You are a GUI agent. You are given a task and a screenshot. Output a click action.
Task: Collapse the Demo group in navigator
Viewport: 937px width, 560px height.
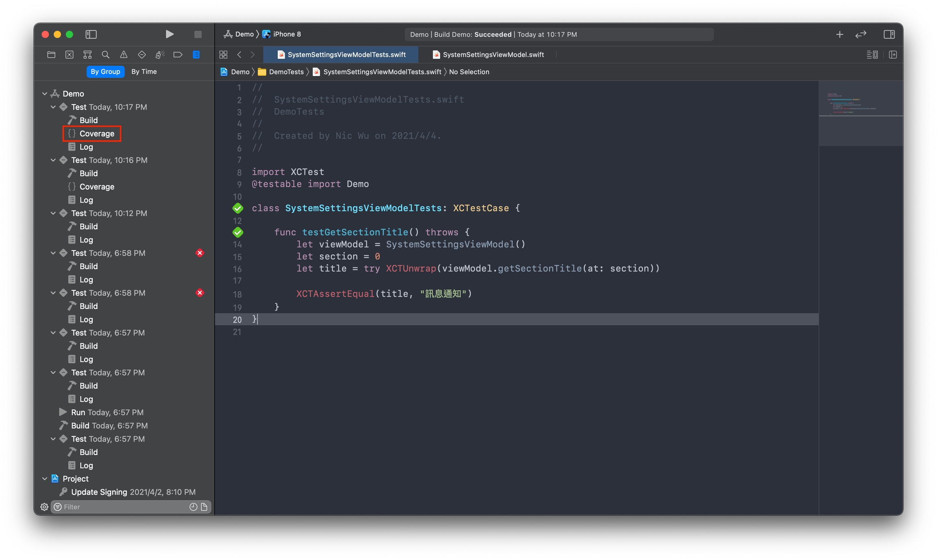click(45, 94)
